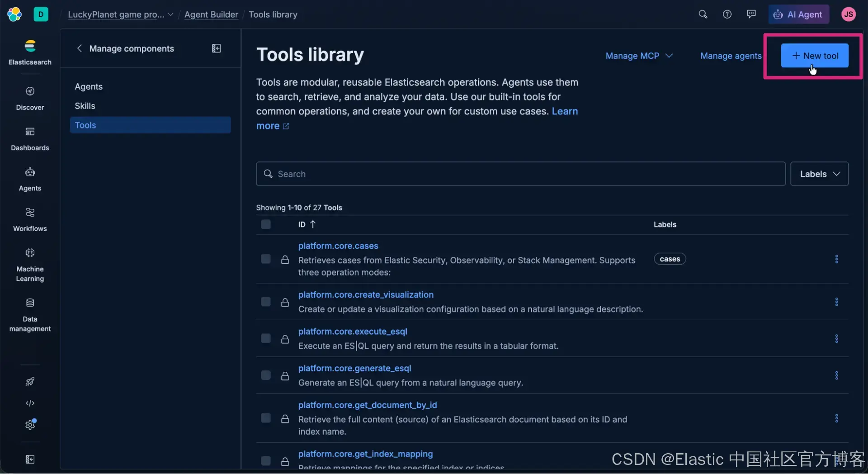This screenshot has width=868, height=474.
Task: Open platform.core.execute_esql tool
Action: [x=353, y=331]
